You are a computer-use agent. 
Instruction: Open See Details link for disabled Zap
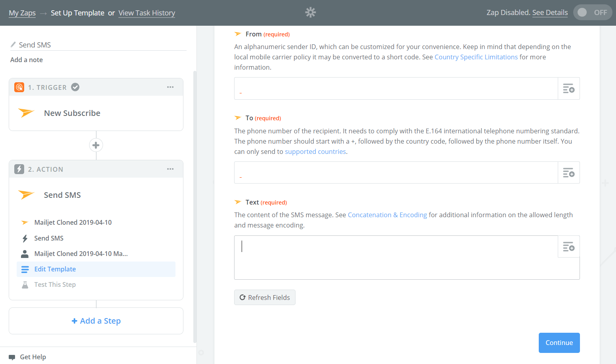550,12
